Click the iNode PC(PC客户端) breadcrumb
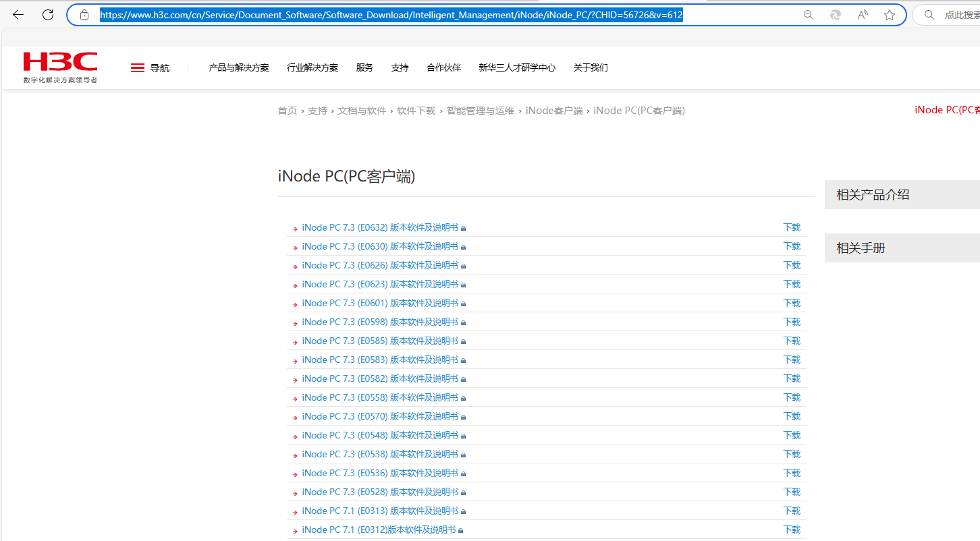 (639, 111)
